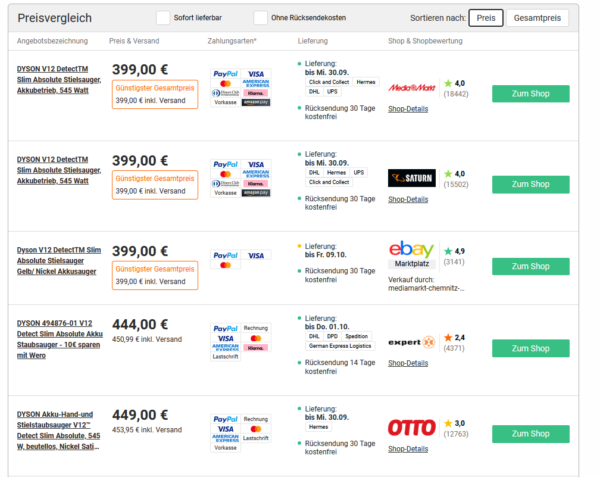This screenshot has height=477, width=600.
Task: Open Zum Shop for OTTO offer
Action: click(530, 434)
